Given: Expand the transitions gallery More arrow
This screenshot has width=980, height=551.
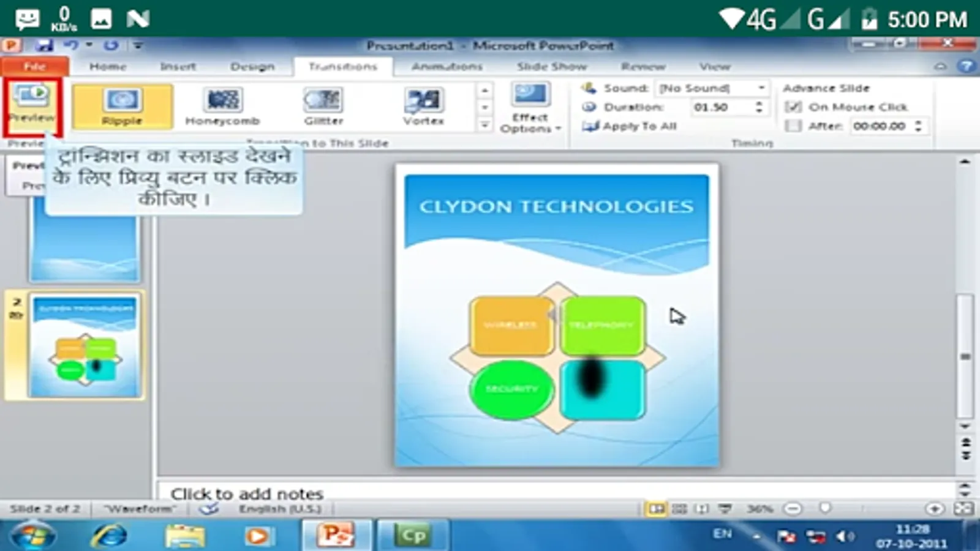Looking at the screenshot, I should [484, 125].
